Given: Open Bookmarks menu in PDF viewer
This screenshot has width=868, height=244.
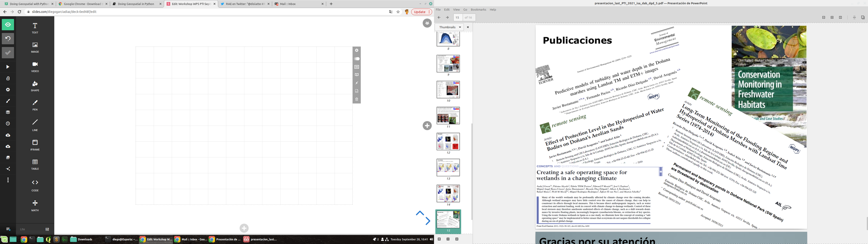Looking at the screenshot, I should coord(478,10).
